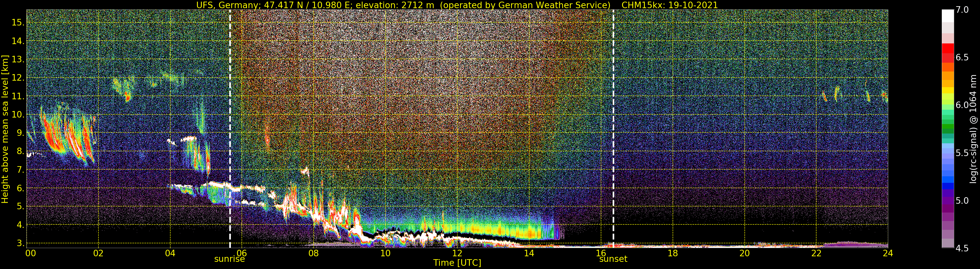Click the colorbar tick label '7.0'
Screen dimensions: 980x269
point(962,10)
